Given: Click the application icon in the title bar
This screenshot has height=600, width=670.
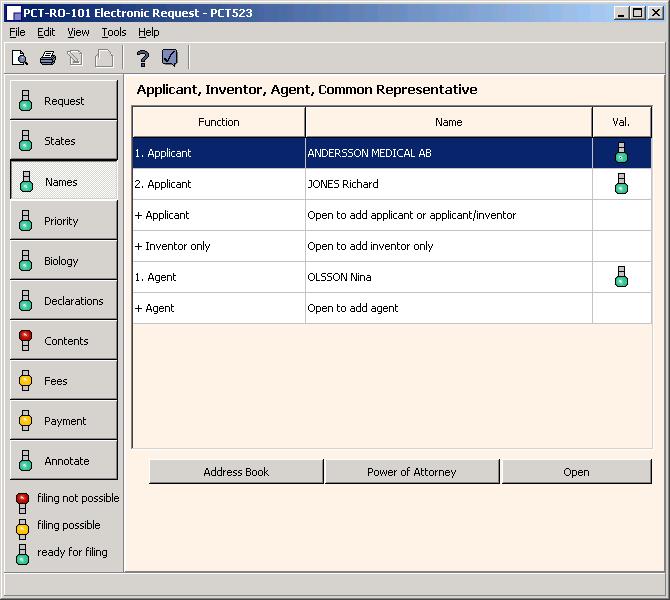Looking at the screenshot, I should click(x=14, y=13).
